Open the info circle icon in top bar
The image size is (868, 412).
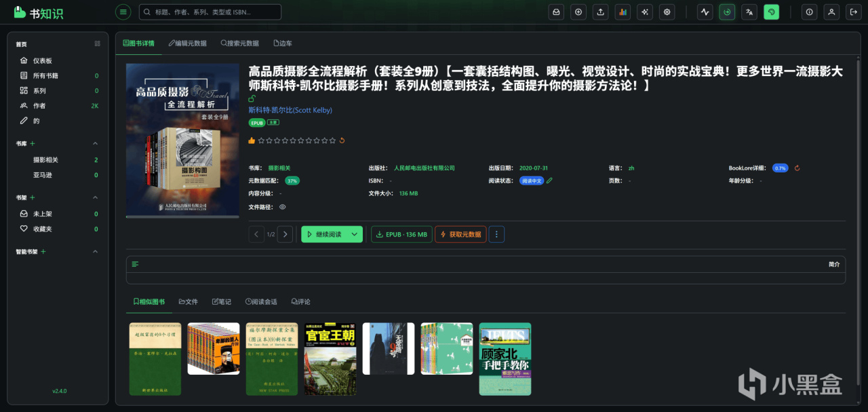[x=810, y=12]
